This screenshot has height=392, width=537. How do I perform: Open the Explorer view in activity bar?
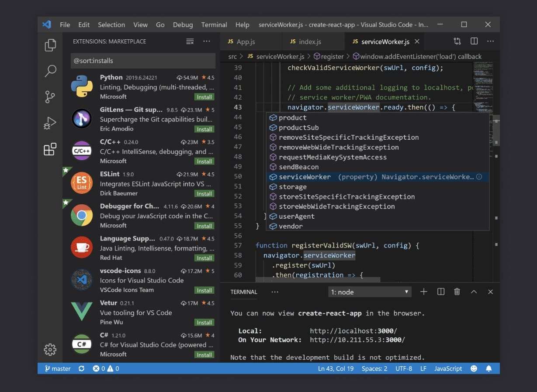pyautogui.click(x=50, y=45)
